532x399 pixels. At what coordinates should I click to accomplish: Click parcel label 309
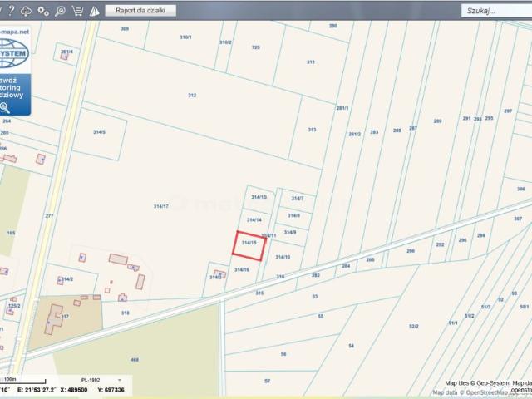click(125, 29)
